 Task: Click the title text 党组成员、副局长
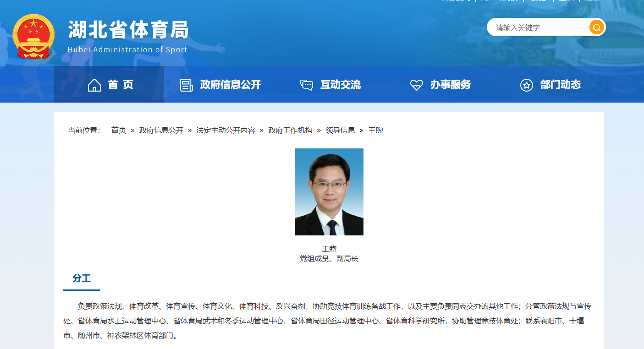click(x=329, y=259)
